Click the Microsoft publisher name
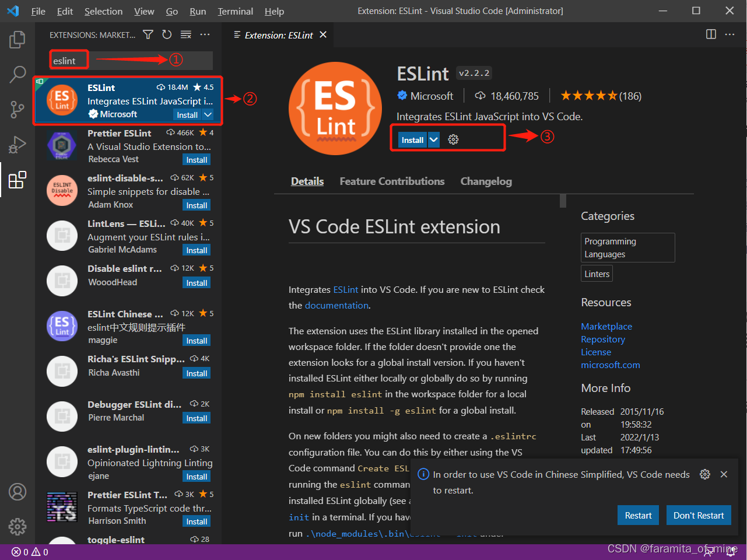The width and height of the screenshot is (747, 560). pyautogui.click(x=432, y=96)
